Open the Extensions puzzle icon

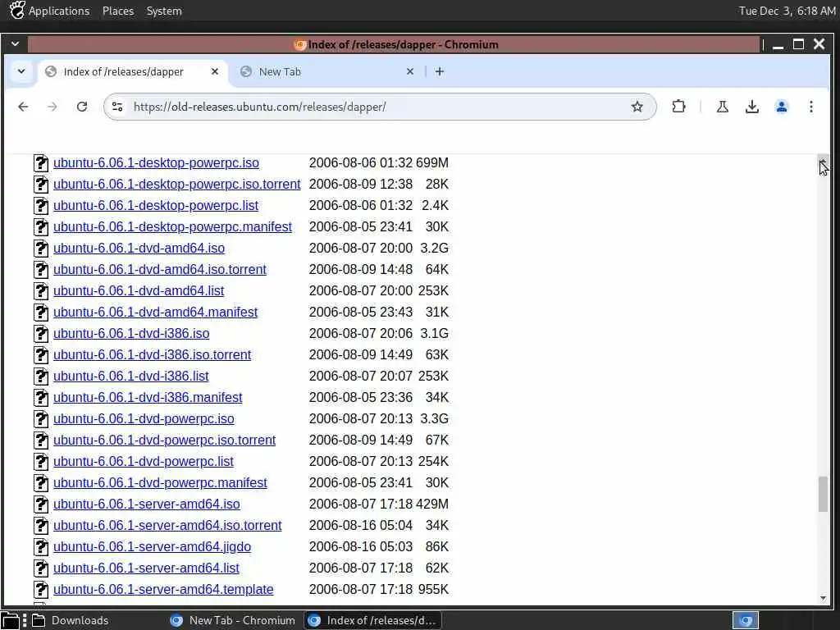pyautogui.click(x=678, y=107)
